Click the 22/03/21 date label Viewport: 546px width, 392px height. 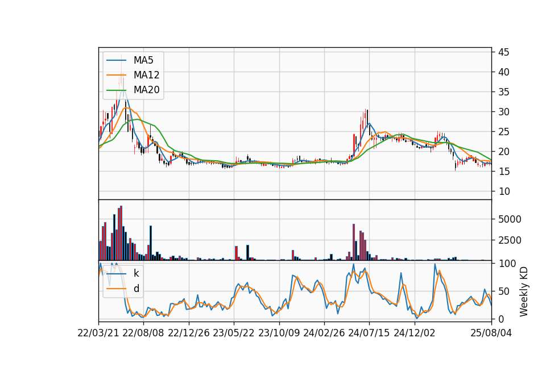(98, 333)
